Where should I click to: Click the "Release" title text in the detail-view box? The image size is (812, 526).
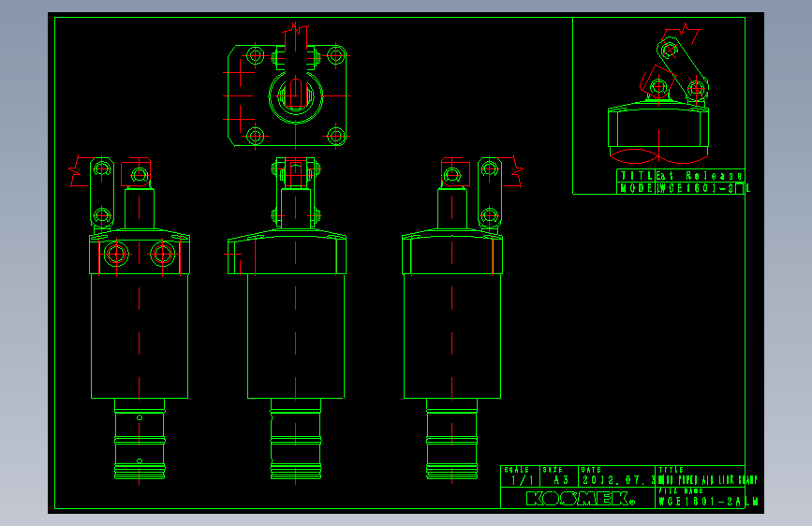(714, 176)
